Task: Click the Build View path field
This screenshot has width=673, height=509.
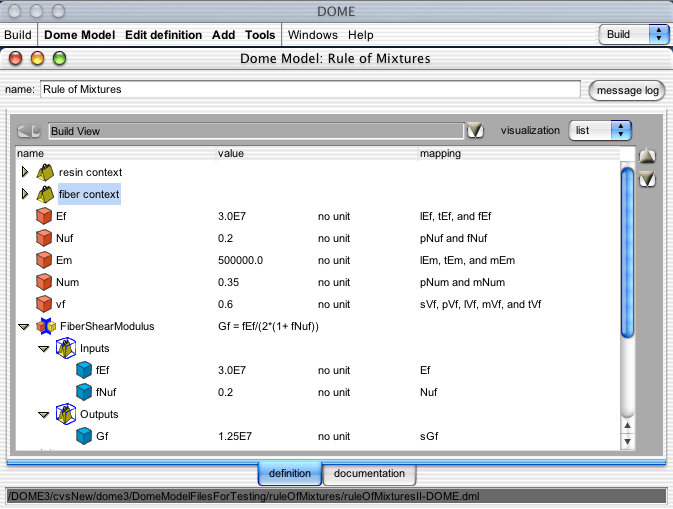Action: point(256,131)
